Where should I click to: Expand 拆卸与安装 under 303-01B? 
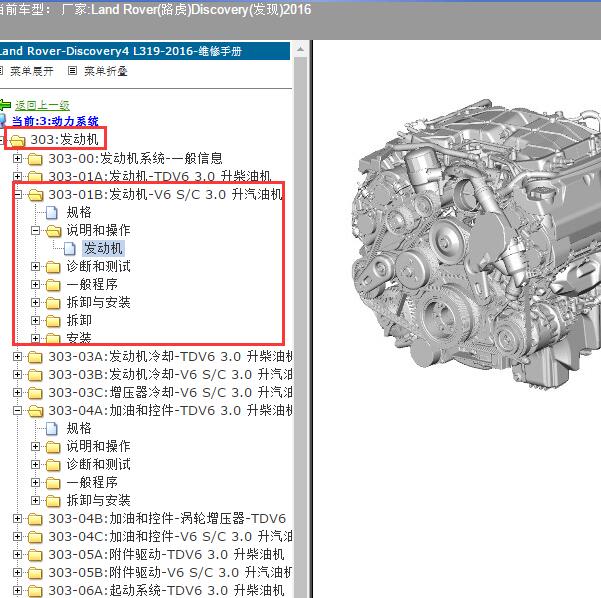35,302
